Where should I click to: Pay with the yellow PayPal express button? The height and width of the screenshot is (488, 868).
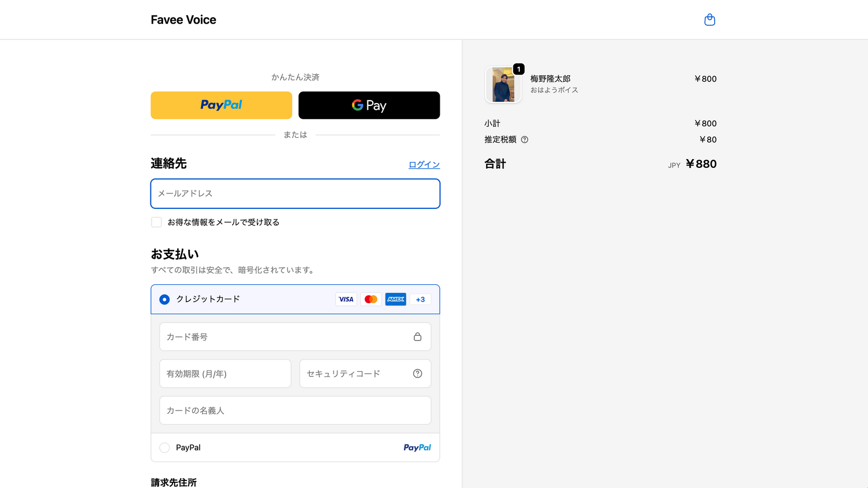221,105
